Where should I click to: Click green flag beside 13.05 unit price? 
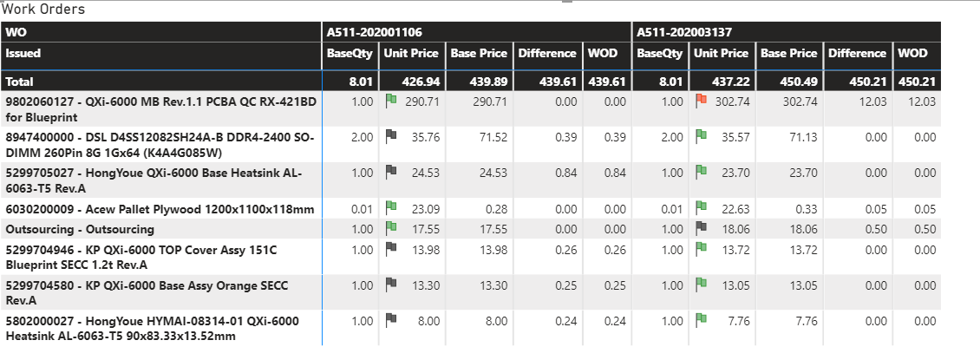coord(702,284)
